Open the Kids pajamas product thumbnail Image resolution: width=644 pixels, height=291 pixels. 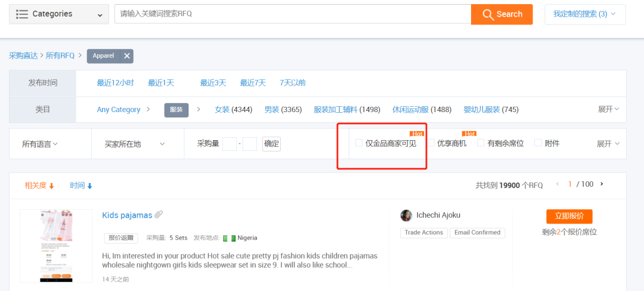click(x=56, y=246)
